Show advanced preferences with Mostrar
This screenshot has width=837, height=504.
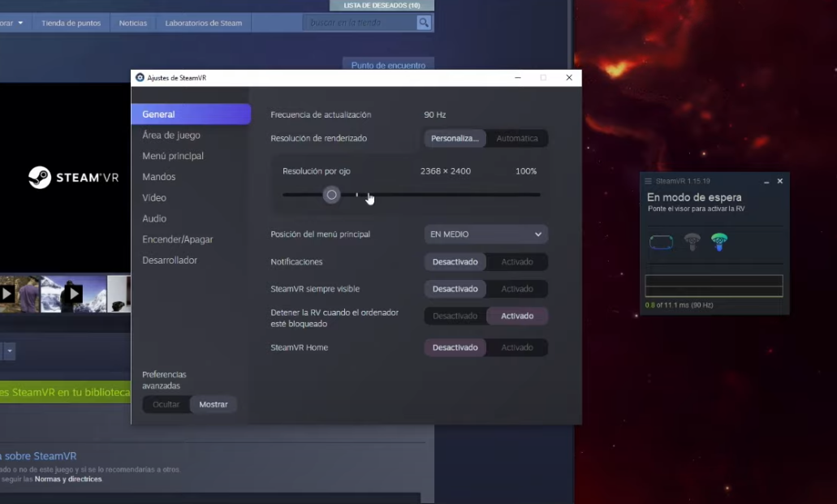(x=213, y=404)
